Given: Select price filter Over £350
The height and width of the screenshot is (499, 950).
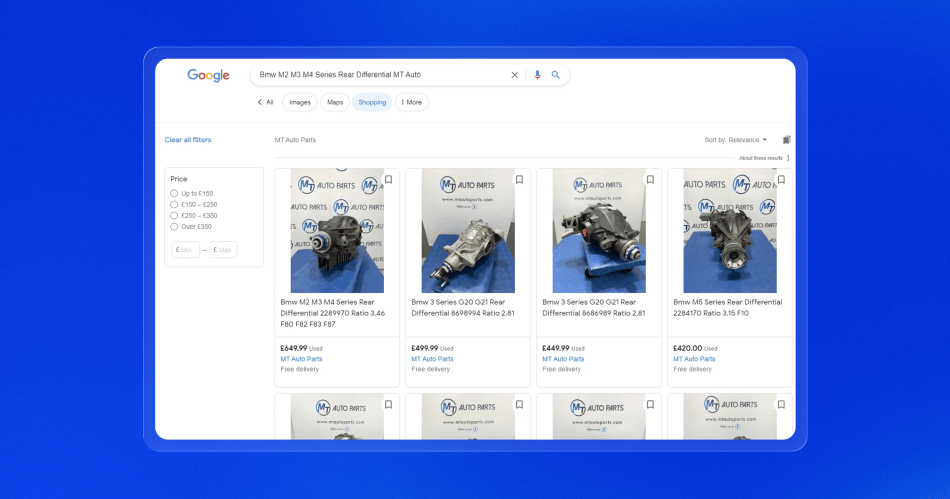Looking at the screenshot, I should click(x=174, y=226).
